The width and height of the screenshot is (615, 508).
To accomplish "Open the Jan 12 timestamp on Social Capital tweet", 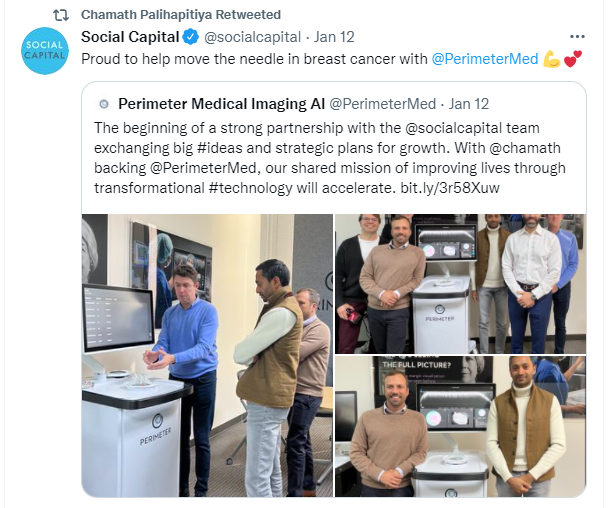I will point(334,37).
